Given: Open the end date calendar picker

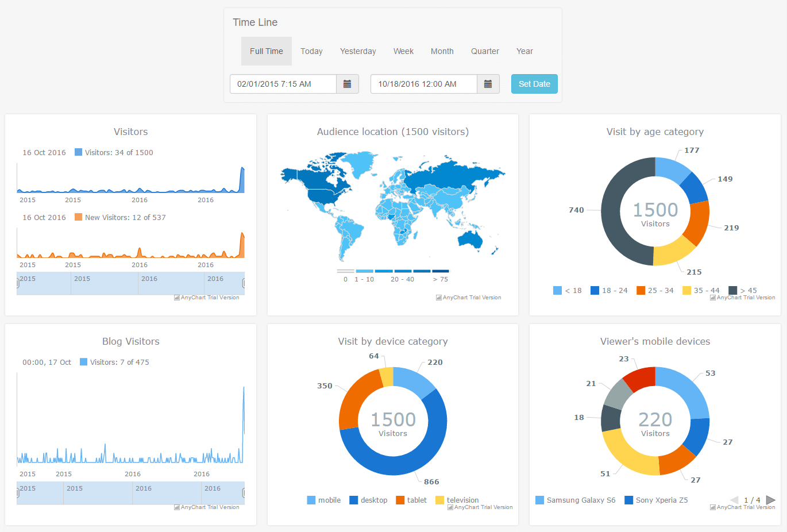Looking at the screenshot, I should coord(488,84).
